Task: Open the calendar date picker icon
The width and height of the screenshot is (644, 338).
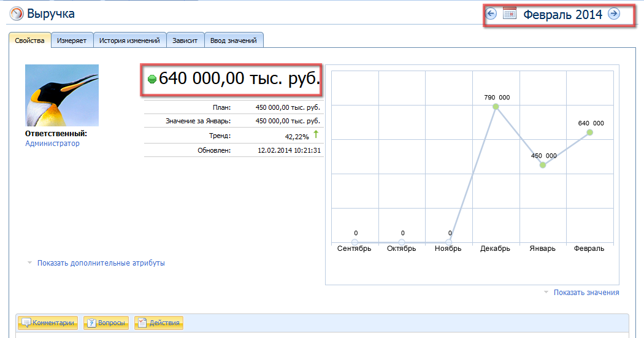Action: coord(509,14)
